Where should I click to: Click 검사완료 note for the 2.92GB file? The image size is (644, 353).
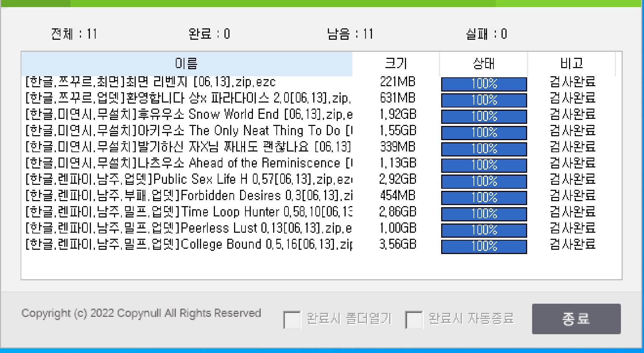572,180
